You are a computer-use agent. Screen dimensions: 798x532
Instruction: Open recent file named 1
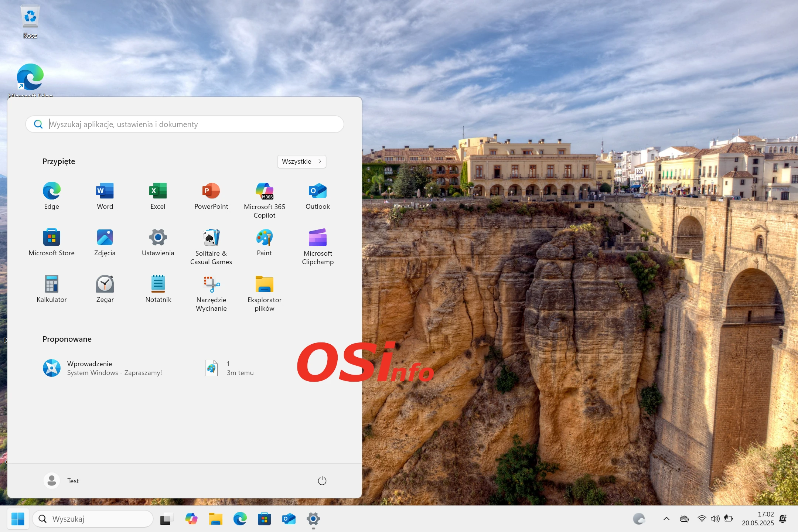tap(229, 368)
